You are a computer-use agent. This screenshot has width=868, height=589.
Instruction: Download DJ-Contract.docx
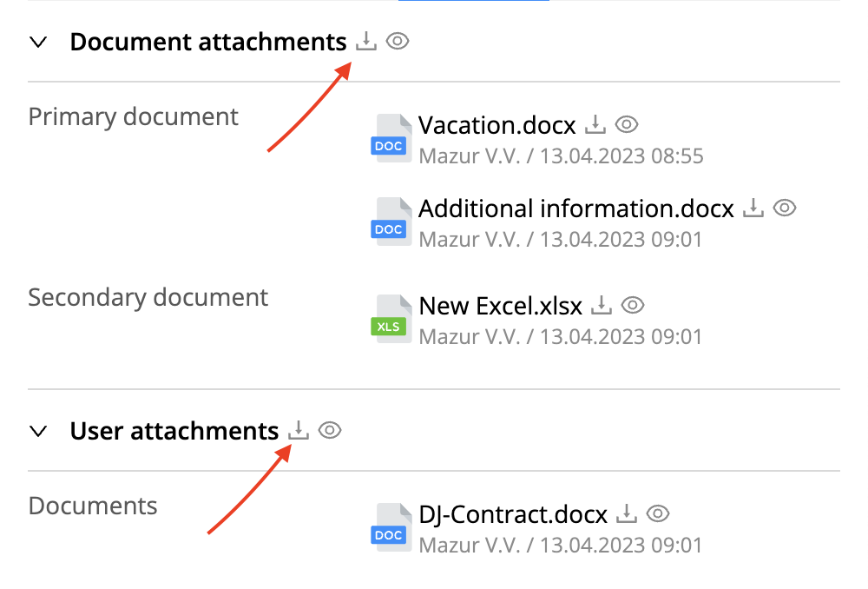point(626,513)
